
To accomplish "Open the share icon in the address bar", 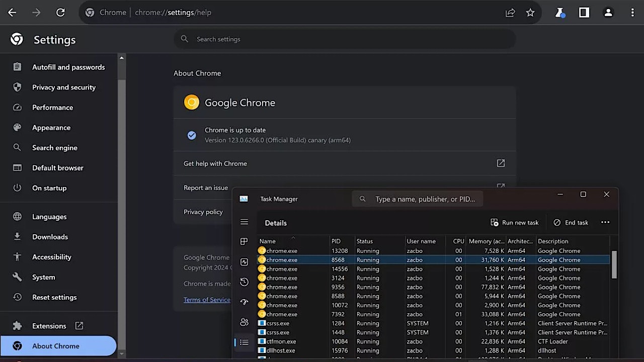I will pos(510,13).
